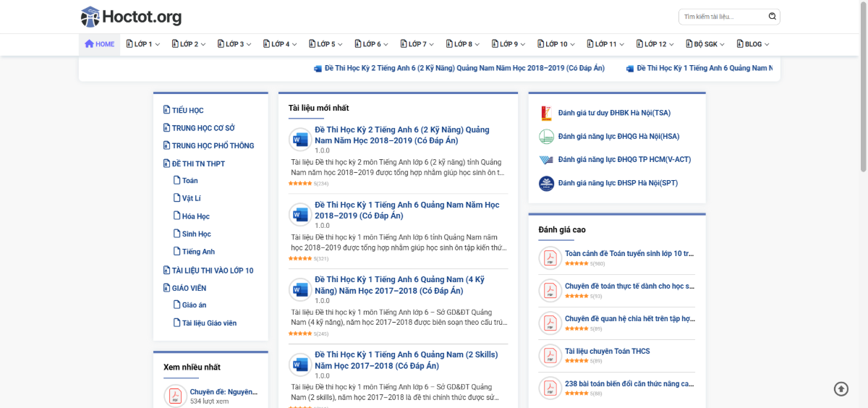Go to the HOME menu item
The image size is (868, 408).
coord(100,44)
